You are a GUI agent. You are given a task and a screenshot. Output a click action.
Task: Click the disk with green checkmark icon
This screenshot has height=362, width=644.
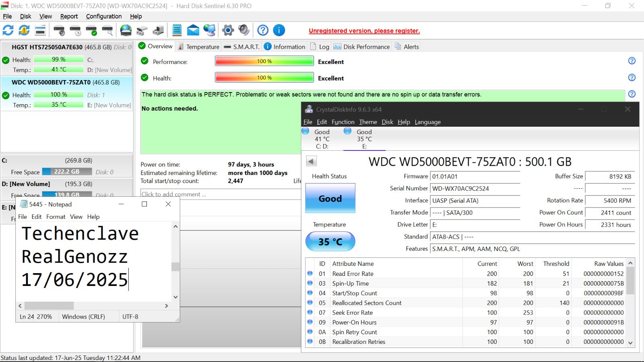point(91,30)
